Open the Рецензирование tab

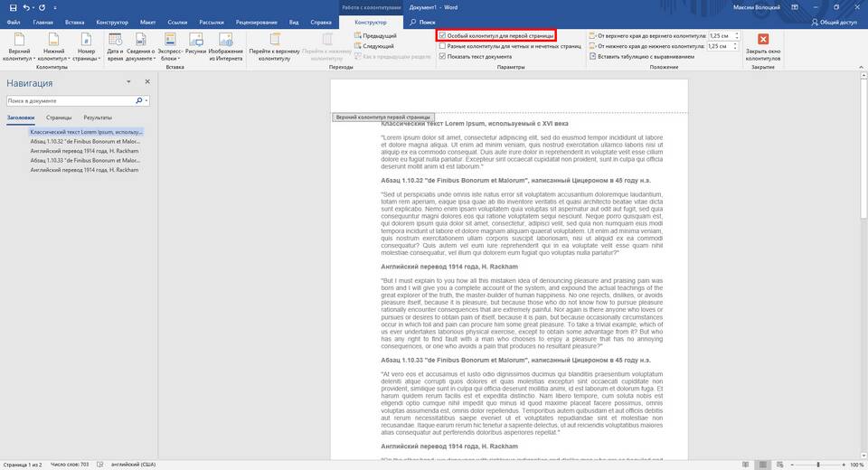[x=256, y=22]
